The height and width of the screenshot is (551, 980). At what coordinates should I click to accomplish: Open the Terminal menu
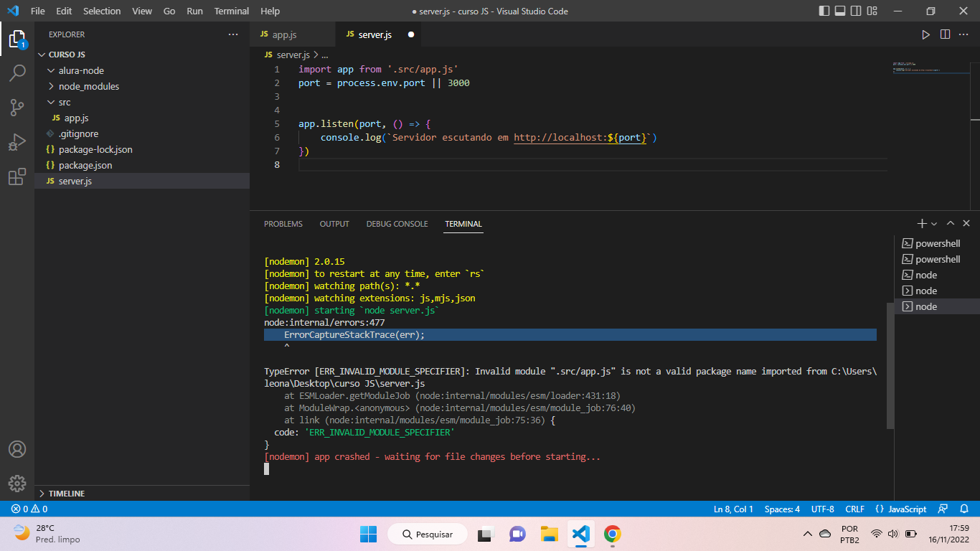pos(232,11)
